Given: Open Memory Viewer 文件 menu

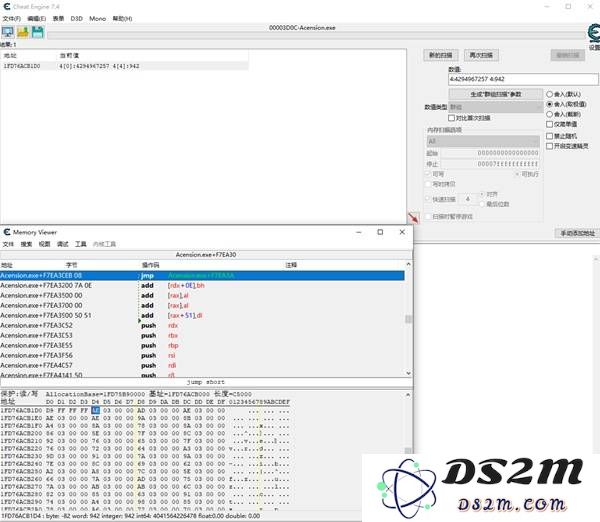Looking at the screenshot, I should pos(8,244).
